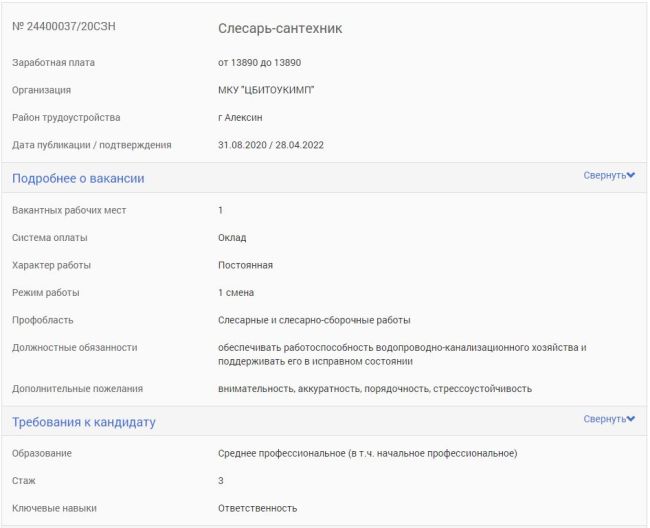Open the Требования к кандидату header
This screenshot has height=528, width=650.
84,422
